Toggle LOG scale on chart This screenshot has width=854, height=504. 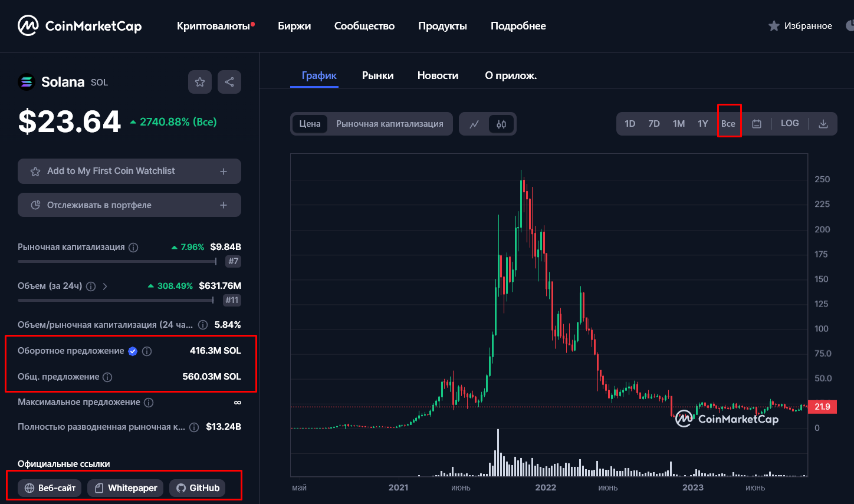790,123
